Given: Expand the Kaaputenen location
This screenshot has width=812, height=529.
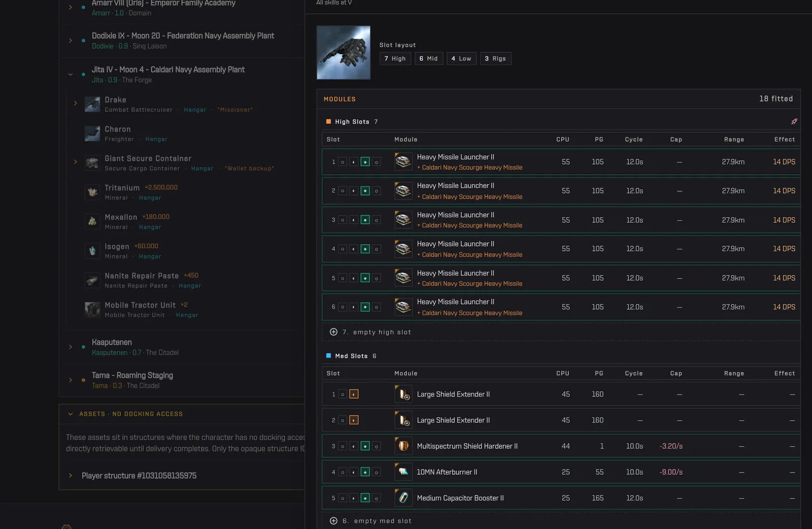Looking at the screenshot, I should (x=71, y=347).
